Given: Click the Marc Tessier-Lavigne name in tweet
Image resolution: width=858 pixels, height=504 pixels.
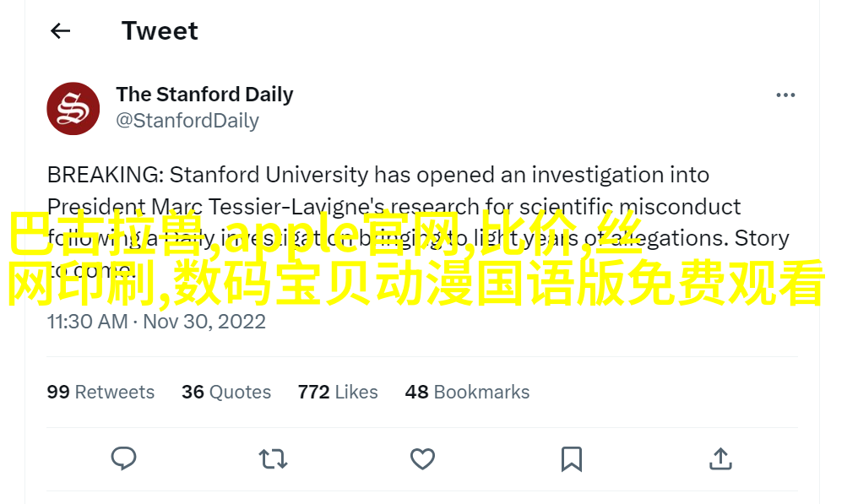Looking at the screenshot, I should [x=269, y=207].
